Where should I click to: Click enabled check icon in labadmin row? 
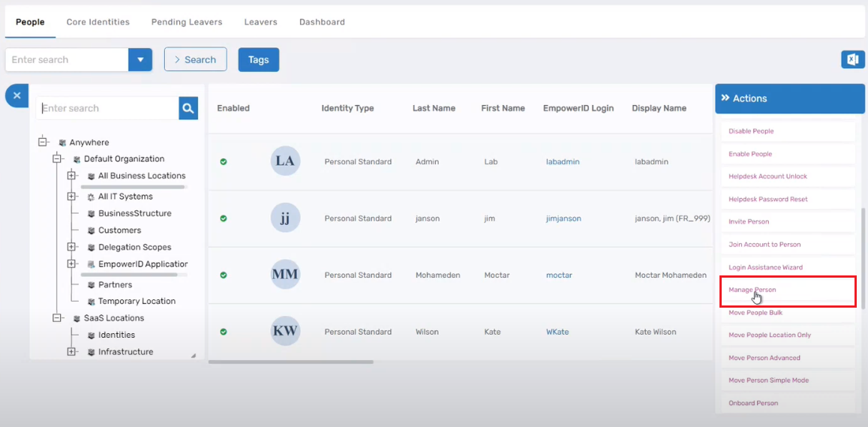(223, 161)
